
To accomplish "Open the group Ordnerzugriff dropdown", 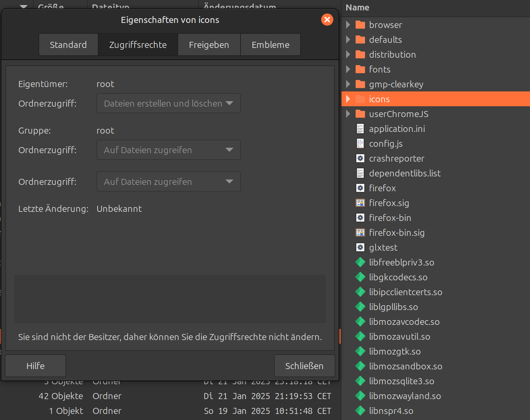I will pyautogui.click(x=168, y=150).
